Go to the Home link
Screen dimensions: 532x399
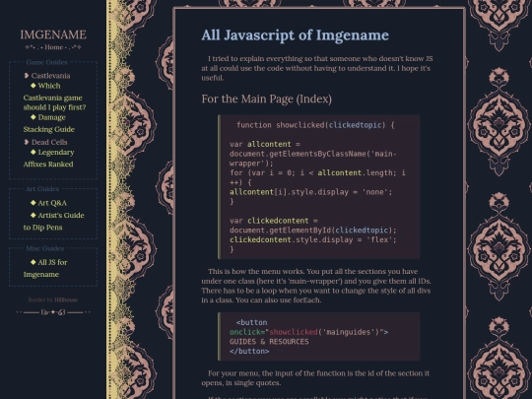point(53,47)
